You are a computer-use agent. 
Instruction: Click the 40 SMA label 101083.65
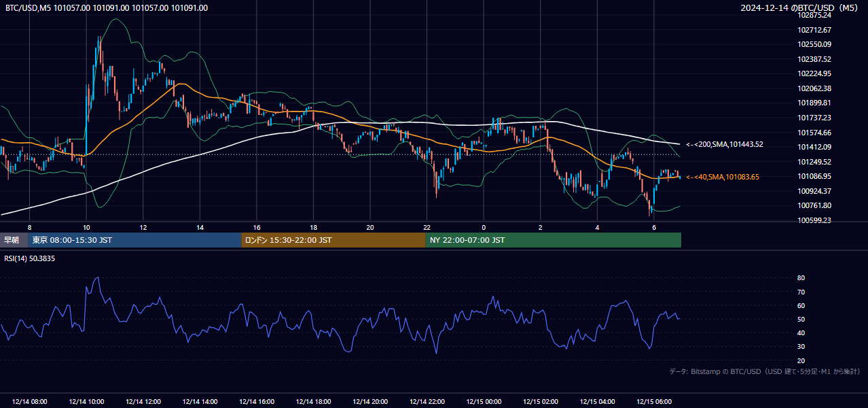click(723, 177)
